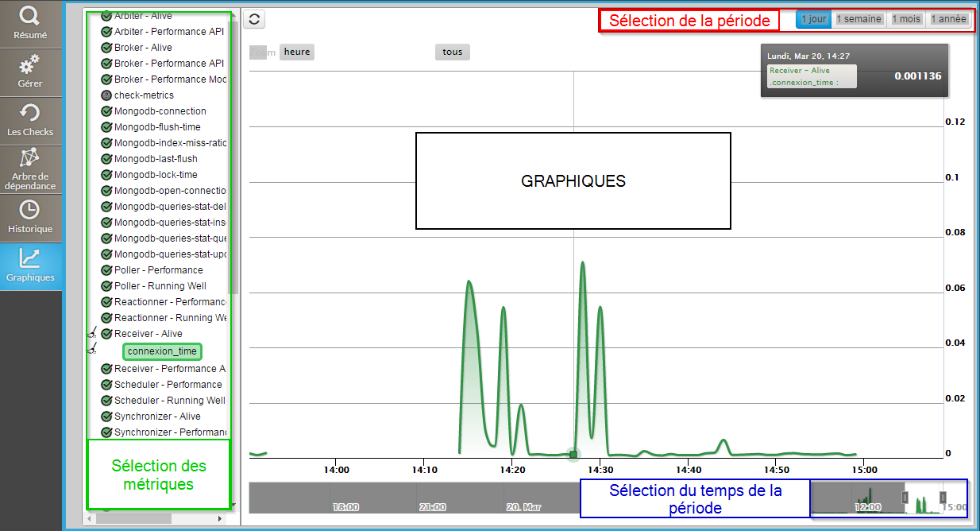Select the Reactionner - Performance check
980x531 pixels.
pyautogui.click(x=170, y=302)
